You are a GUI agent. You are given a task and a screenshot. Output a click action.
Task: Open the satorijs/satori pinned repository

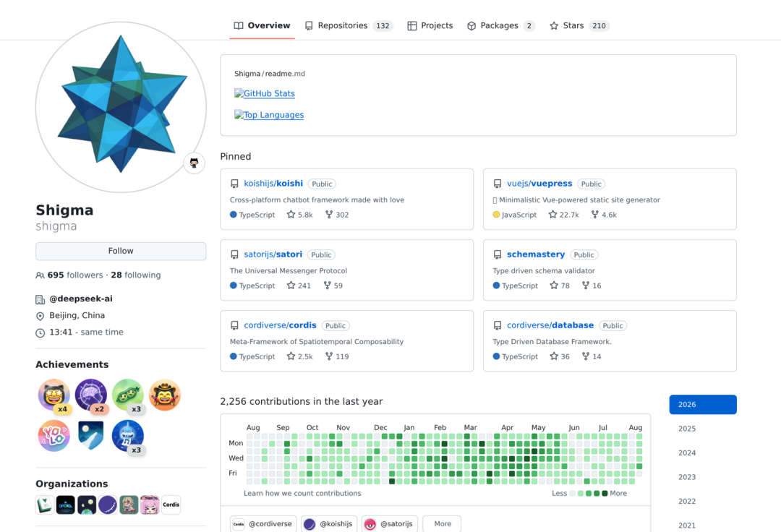tap(273, 254)
